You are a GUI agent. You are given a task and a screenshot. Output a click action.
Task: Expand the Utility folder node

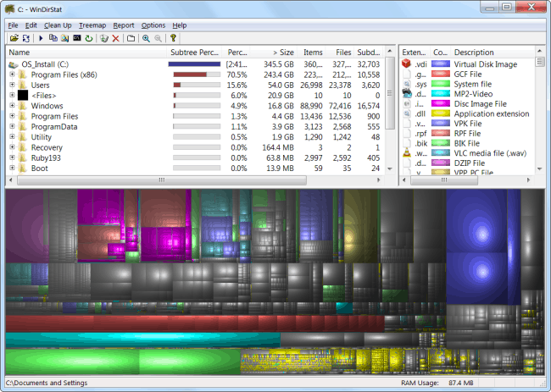click(x=12, y=137)
